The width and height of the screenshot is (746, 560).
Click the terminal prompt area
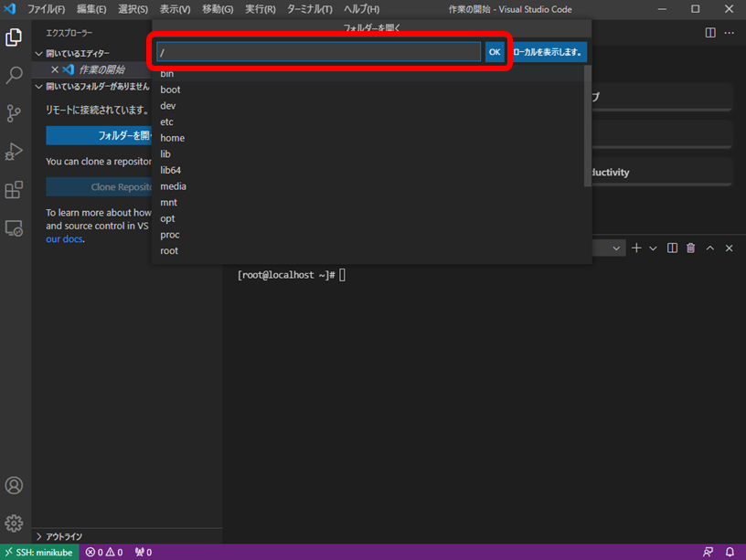click(291, 275)
